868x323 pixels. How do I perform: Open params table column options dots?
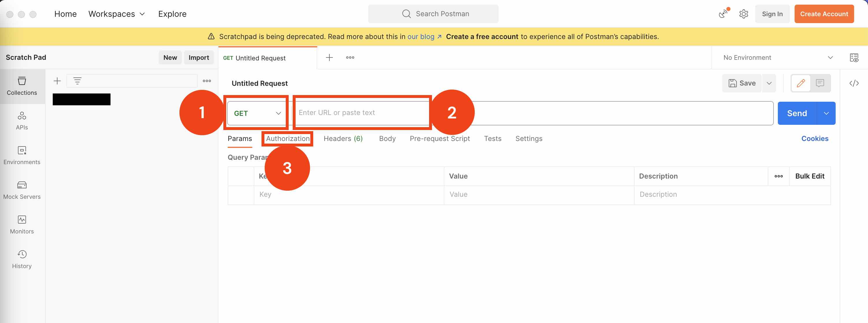tap(778, 176)
